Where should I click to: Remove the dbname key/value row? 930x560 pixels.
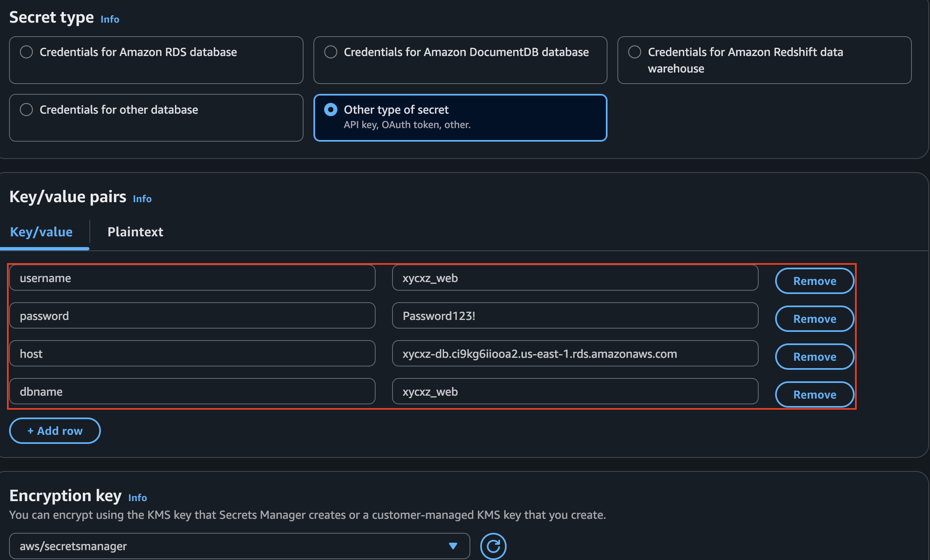point(814,394)
